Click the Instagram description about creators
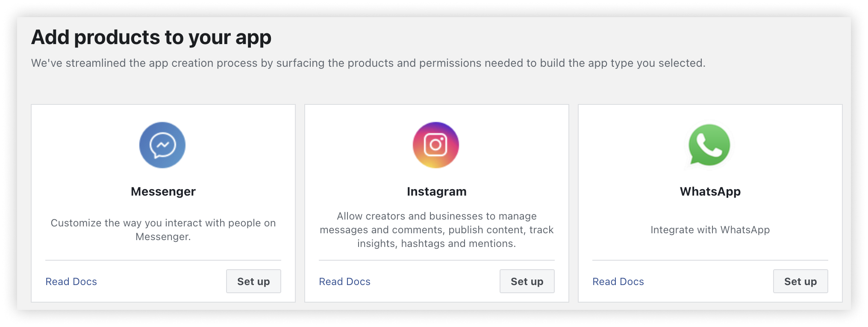 (x=437, y=230)
